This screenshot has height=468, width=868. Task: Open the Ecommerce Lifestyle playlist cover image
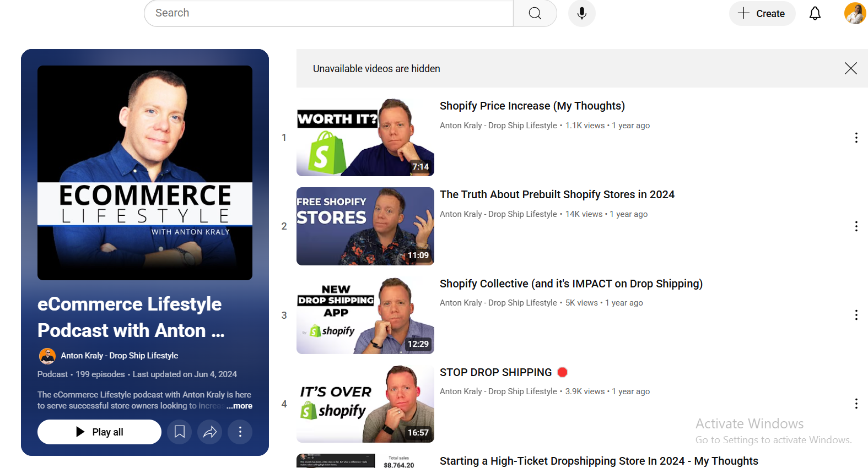tap(145, 173)
